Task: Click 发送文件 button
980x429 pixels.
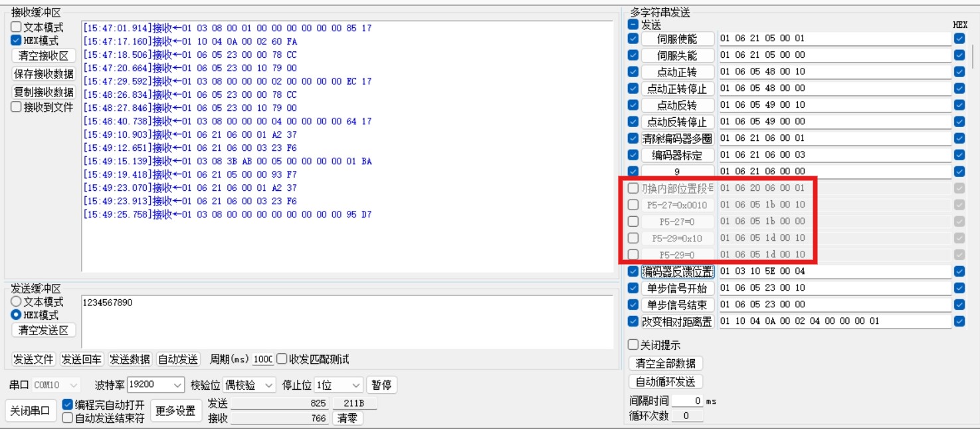Action: (34, 360)
